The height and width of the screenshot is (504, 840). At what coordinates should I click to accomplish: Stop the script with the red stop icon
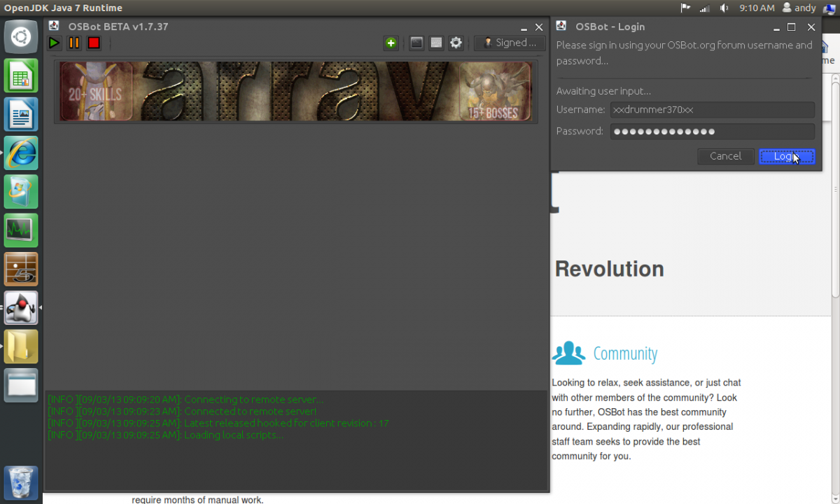pos(94,43)
